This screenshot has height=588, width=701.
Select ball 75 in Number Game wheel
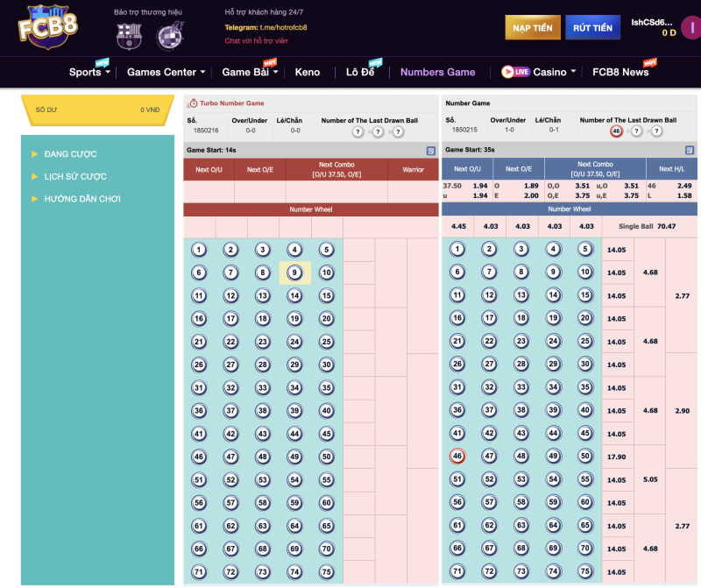(585, 571)
